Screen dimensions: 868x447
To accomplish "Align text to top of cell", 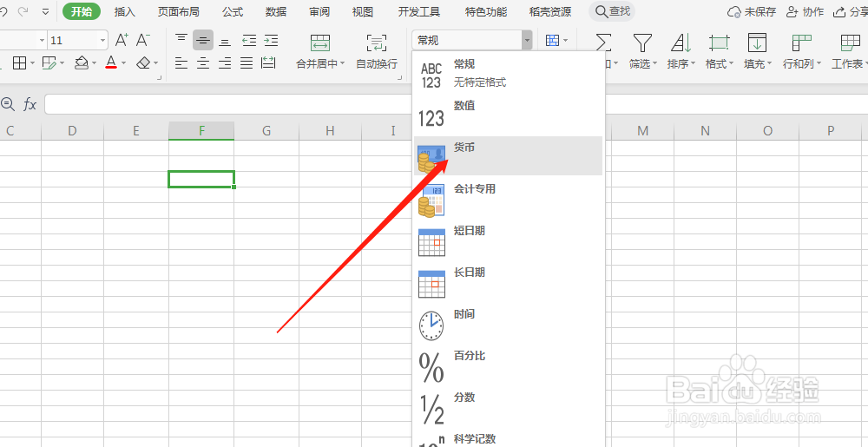I will click(x=181, y=40).
